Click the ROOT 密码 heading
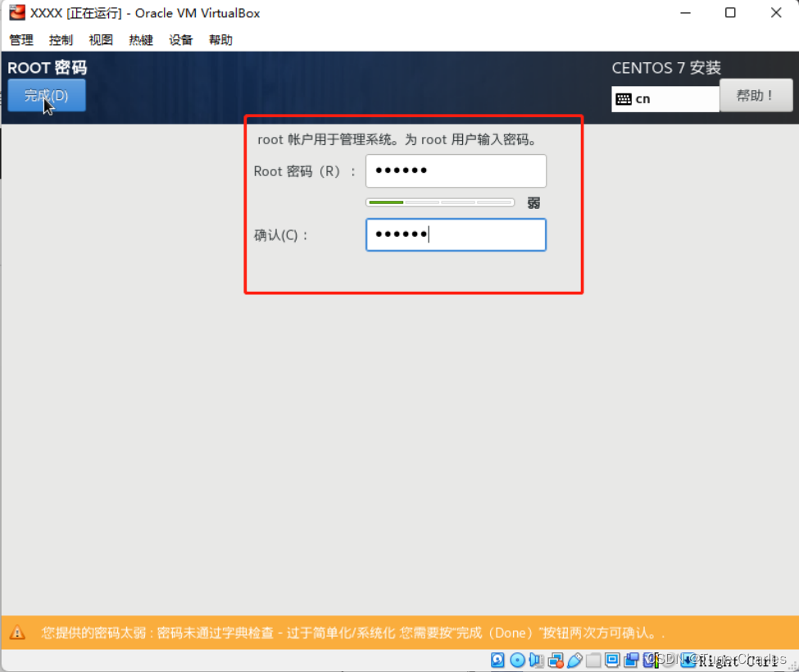The width and height of the screenshot is (799, 672). coord(48,68)
